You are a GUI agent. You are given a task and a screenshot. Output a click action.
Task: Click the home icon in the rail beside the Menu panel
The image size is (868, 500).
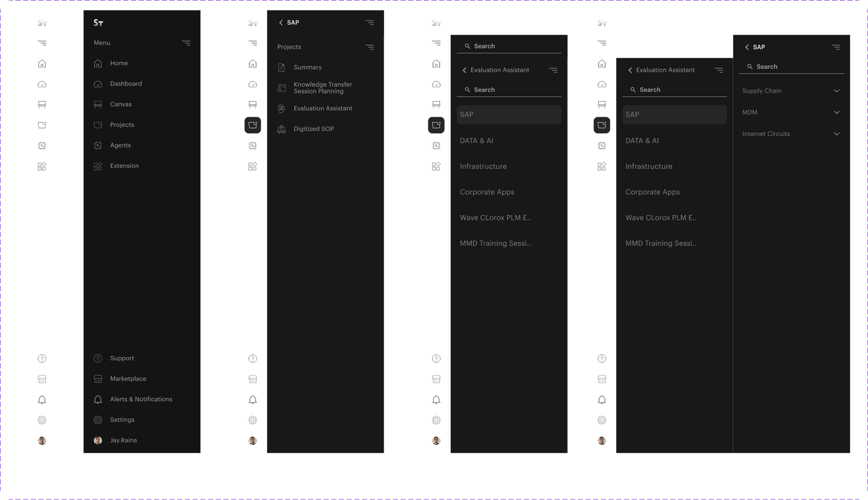coord(42,64)
